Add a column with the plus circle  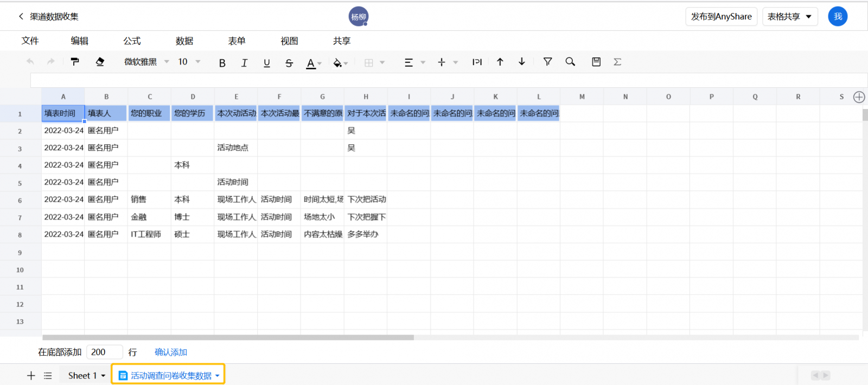[859, 97]
